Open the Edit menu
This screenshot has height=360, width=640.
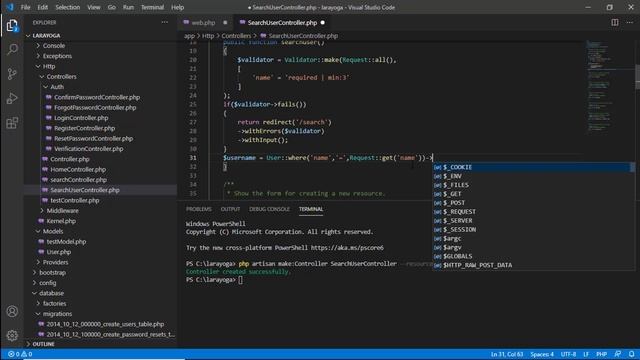tap(42, 7)
